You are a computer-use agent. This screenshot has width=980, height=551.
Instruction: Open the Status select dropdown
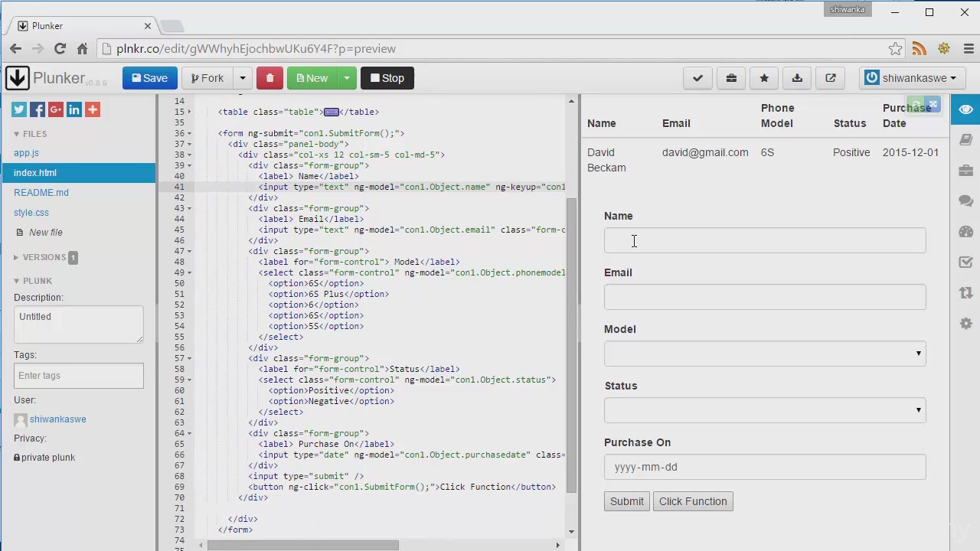click(x=765, y=410)
